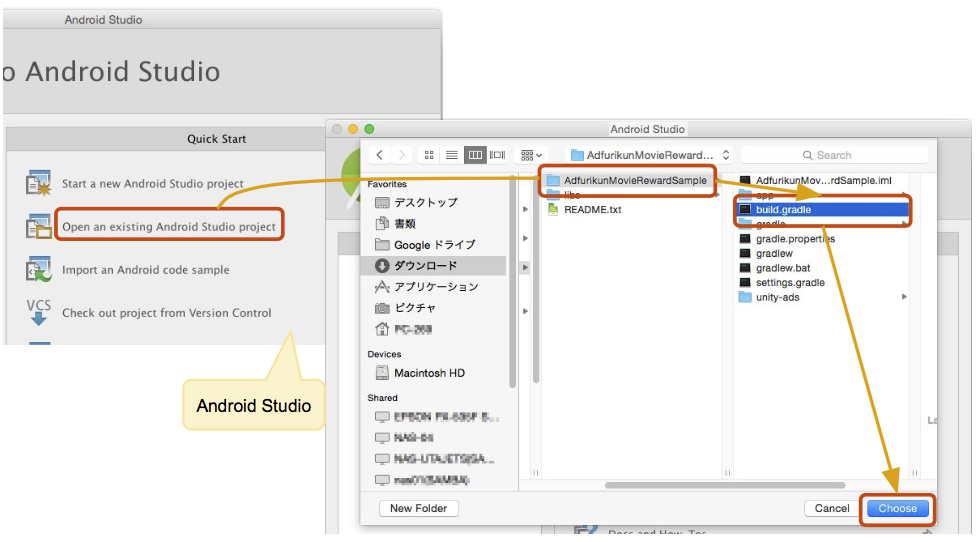Select gradlew file
980x542 pixels.
click(774, 253)
